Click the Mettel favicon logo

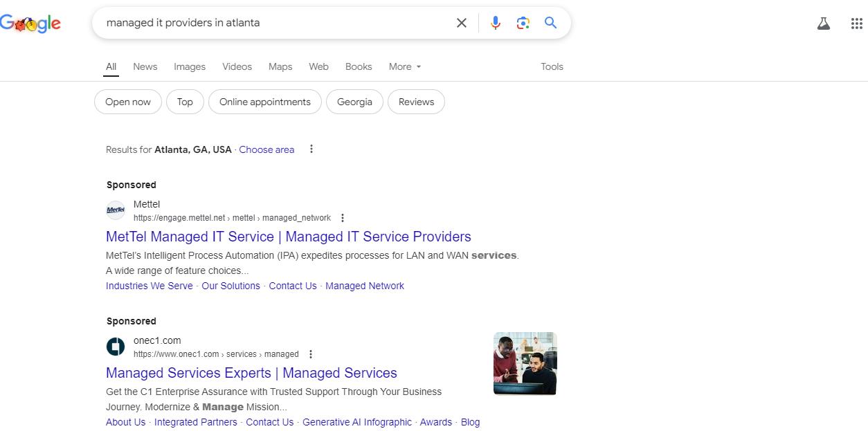(116, 210)
